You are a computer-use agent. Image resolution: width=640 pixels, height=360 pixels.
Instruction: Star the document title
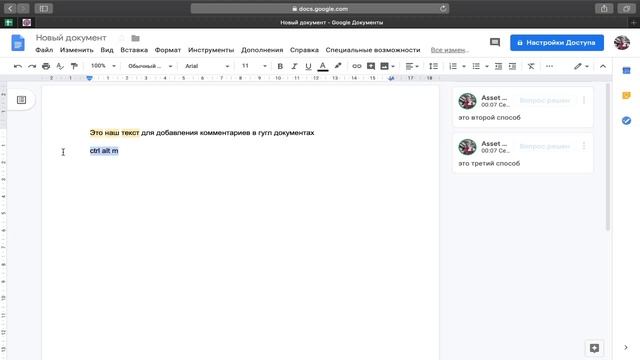click(x=122, y=38)
